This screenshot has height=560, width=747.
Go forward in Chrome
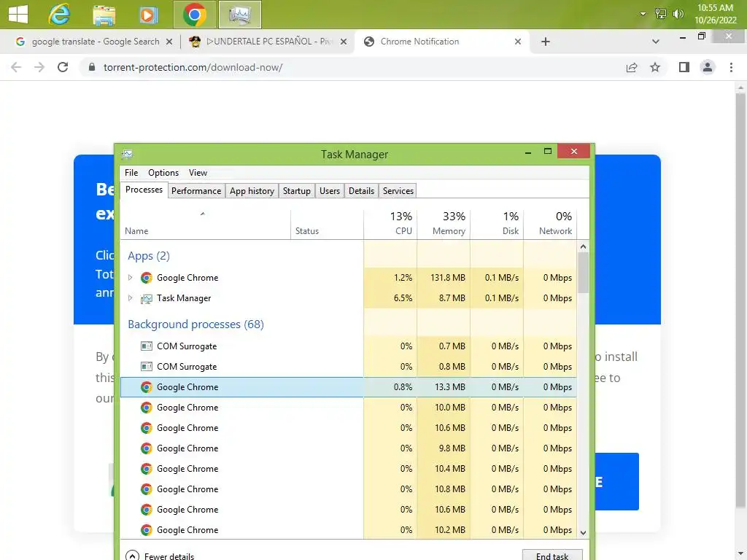[x=39, y=67]
